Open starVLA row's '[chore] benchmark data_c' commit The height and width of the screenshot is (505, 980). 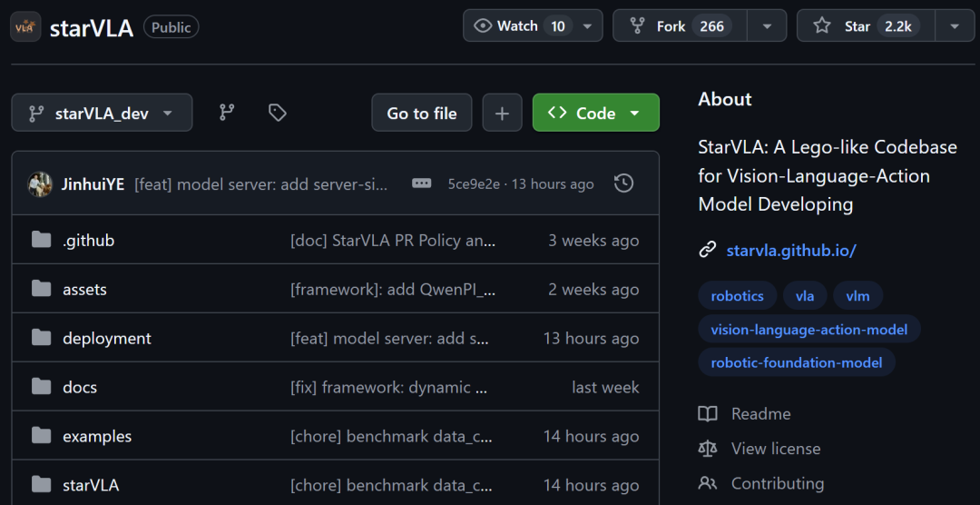(391, 485)
